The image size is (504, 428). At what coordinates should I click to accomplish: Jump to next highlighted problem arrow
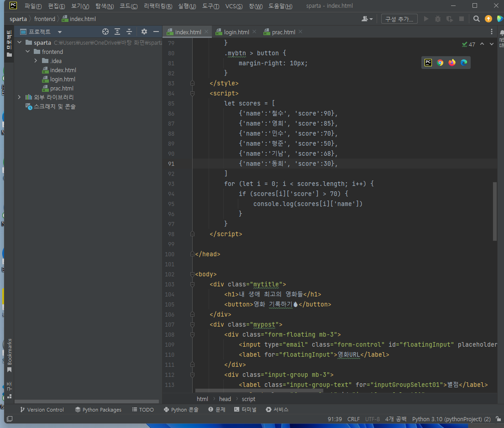pyautogui.click(x=492, y=44)
